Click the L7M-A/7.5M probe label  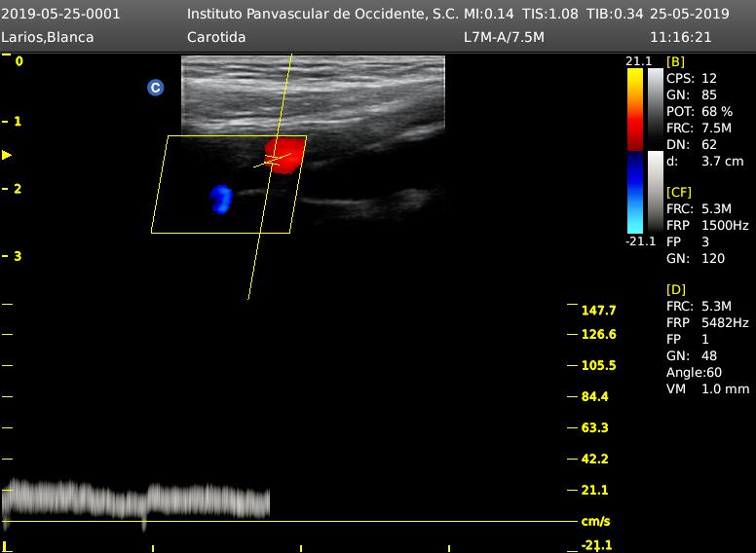504,37
